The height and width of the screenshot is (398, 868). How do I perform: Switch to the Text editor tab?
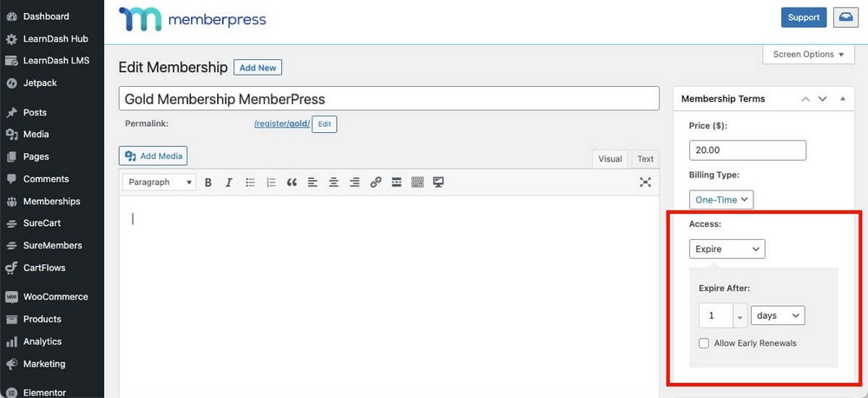point(645,158)
